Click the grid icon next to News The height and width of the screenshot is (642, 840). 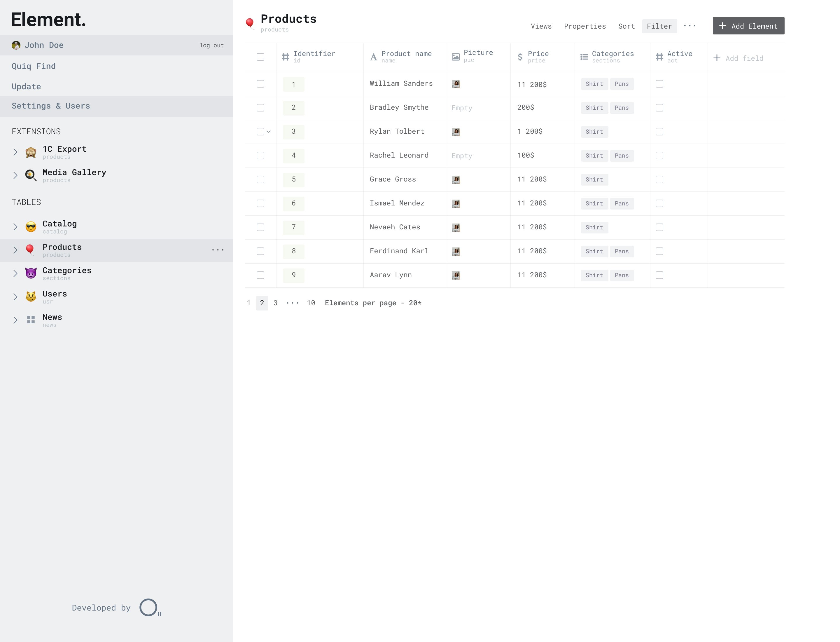(x=31, y=320)
